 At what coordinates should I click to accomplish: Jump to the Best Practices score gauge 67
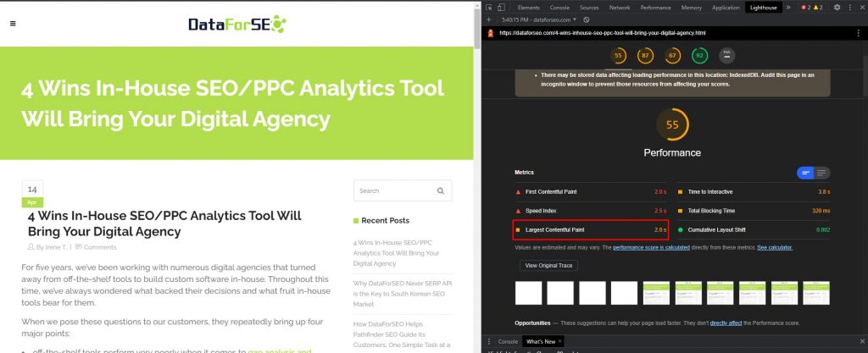672,56
